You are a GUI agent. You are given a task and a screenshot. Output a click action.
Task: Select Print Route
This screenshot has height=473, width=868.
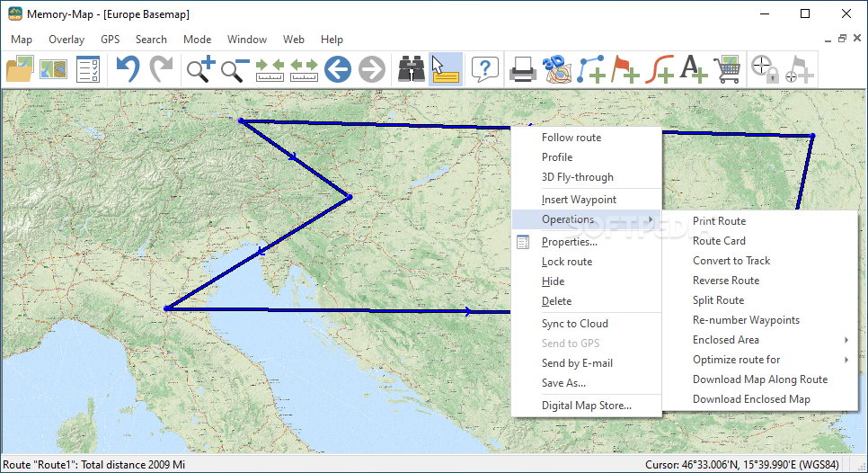pyautogui.click(x=719, y=221)
